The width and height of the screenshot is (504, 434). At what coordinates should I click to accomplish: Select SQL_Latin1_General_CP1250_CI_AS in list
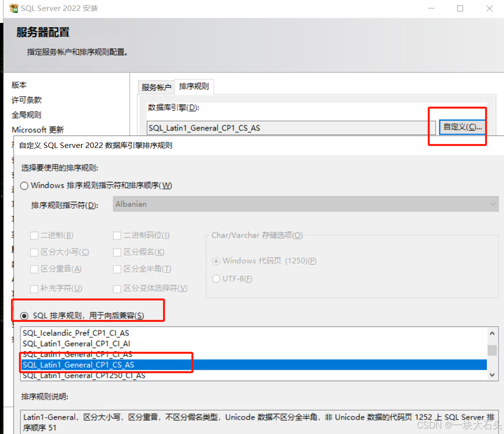tap(254, 375)
